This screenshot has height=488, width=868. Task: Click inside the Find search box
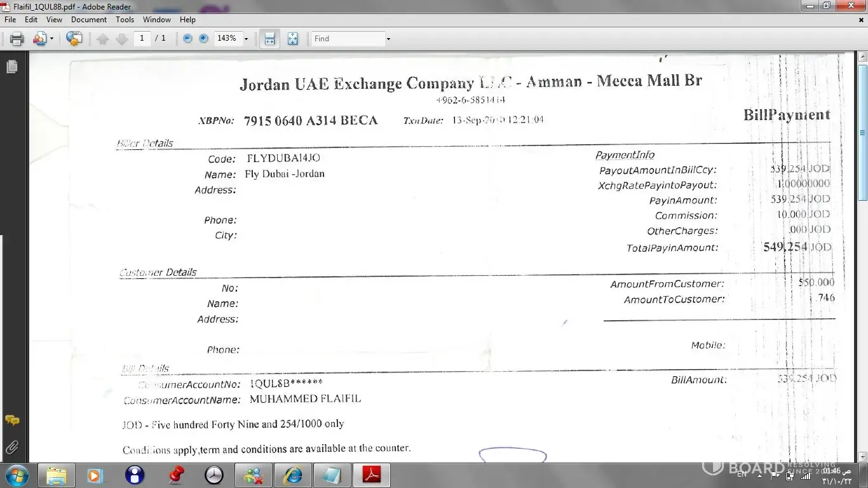348,39
